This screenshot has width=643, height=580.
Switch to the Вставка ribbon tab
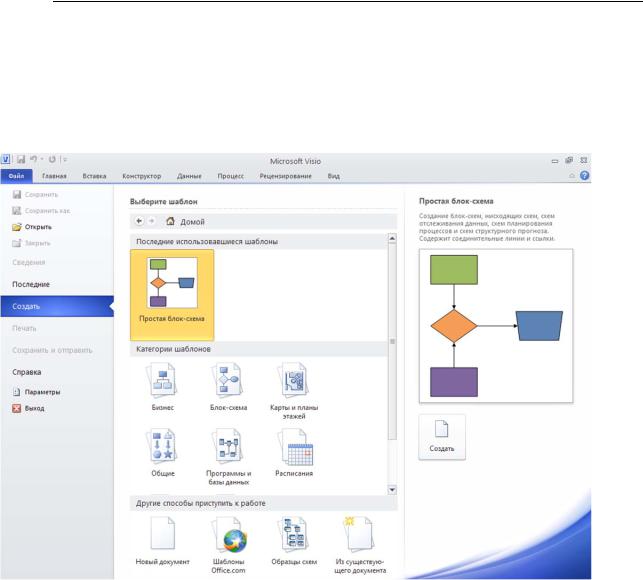click(94, 176)
